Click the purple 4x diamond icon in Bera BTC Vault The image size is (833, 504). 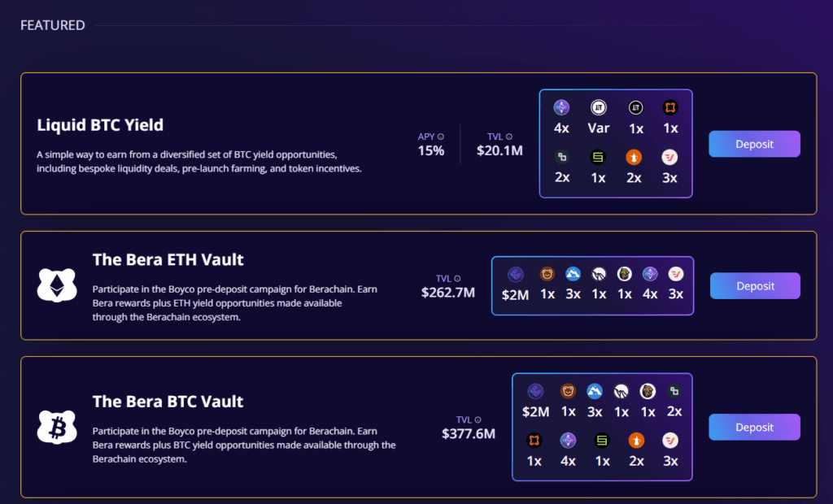pyautogui.click(x=568, y=441)
